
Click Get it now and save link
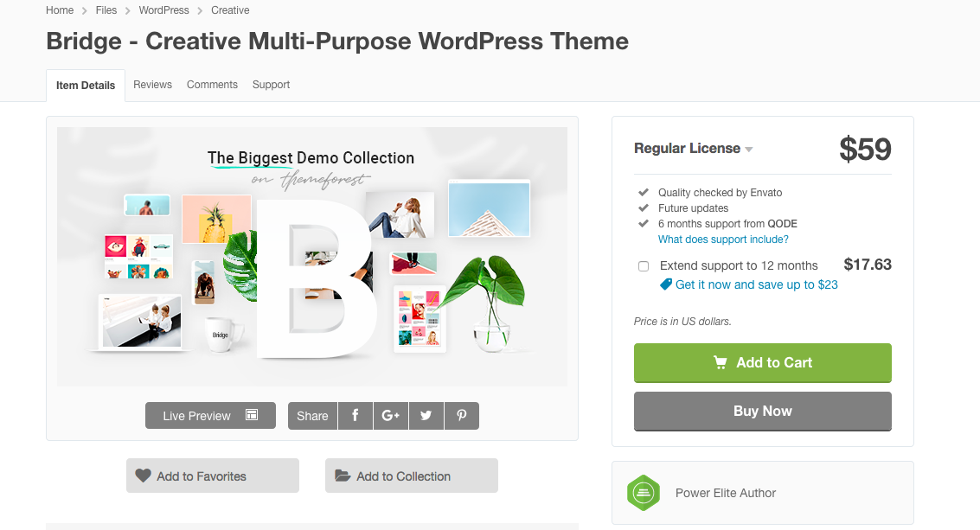[756, 284]
